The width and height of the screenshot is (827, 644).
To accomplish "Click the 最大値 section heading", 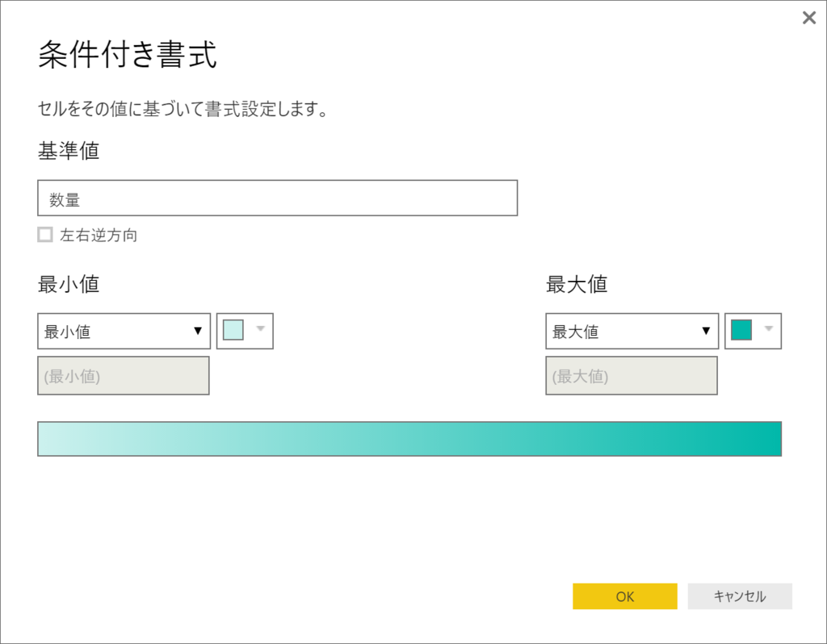I will (x=577, y=285).
